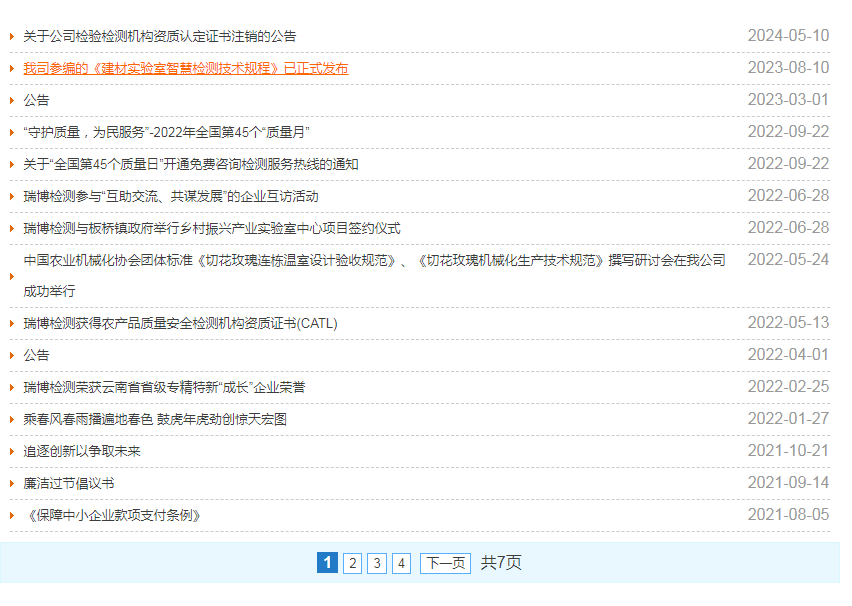852x606 pixels.
Task: Click the 下一页 next page button
Action: 445,563
